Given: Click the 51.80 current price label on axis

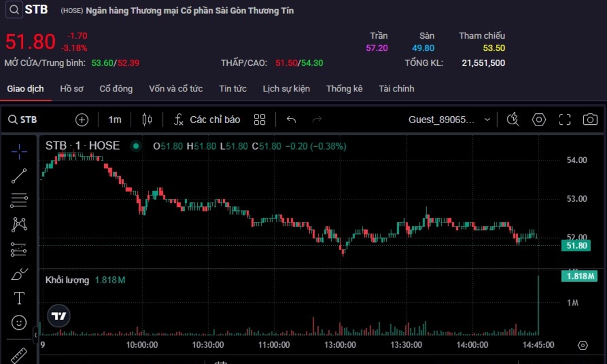Looking at the screenshot, I should [x=576, y=246].
